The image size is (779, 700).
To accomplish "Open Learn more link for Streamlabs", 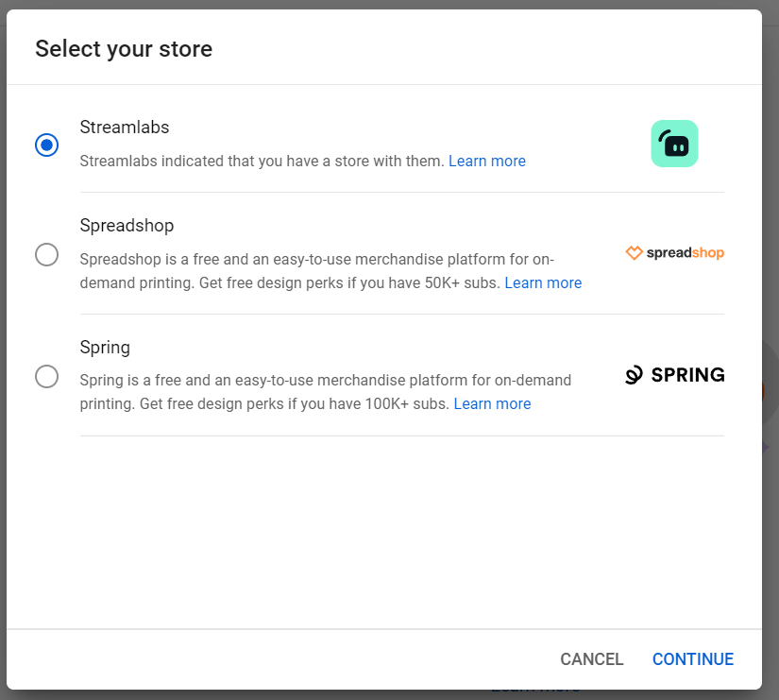I will [486, 162].
